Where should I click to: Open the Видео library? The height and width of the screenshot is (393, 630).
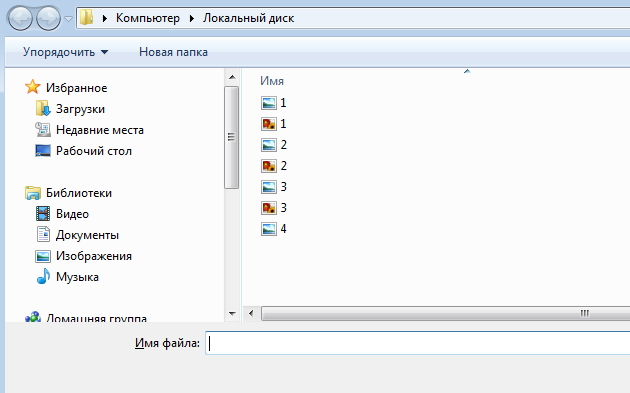[62, 214]
